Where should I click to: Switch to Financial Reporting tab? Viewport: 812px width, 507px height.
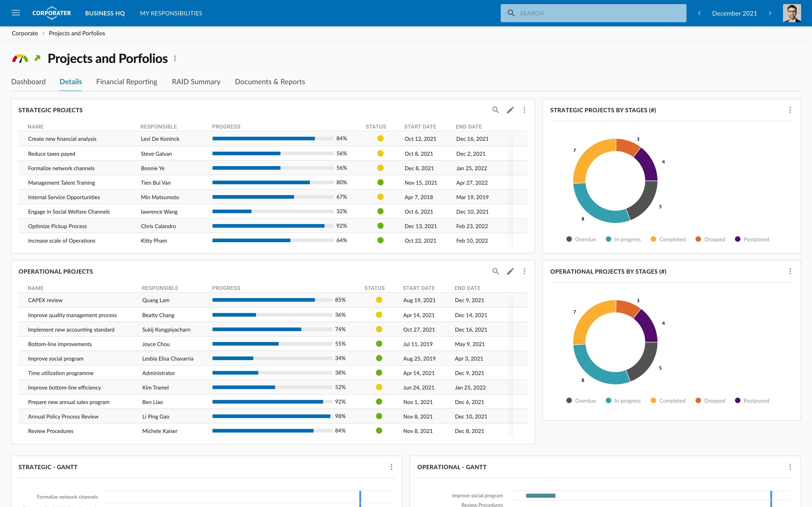pyautogui.click(x=126, y=82)
